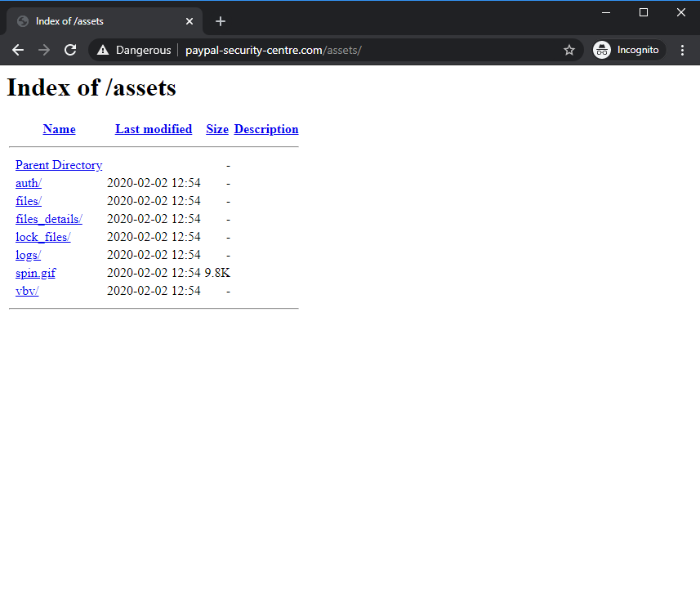Open the files/ directory link
700x616 pixels.
click(29, 201)
